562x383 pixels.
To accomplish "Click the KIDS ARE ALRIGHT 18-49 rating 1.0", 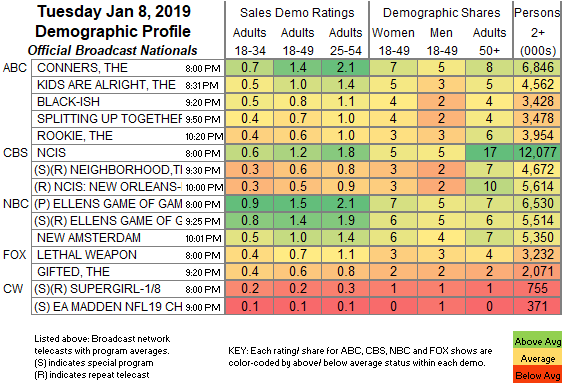I will click(298, 85).
